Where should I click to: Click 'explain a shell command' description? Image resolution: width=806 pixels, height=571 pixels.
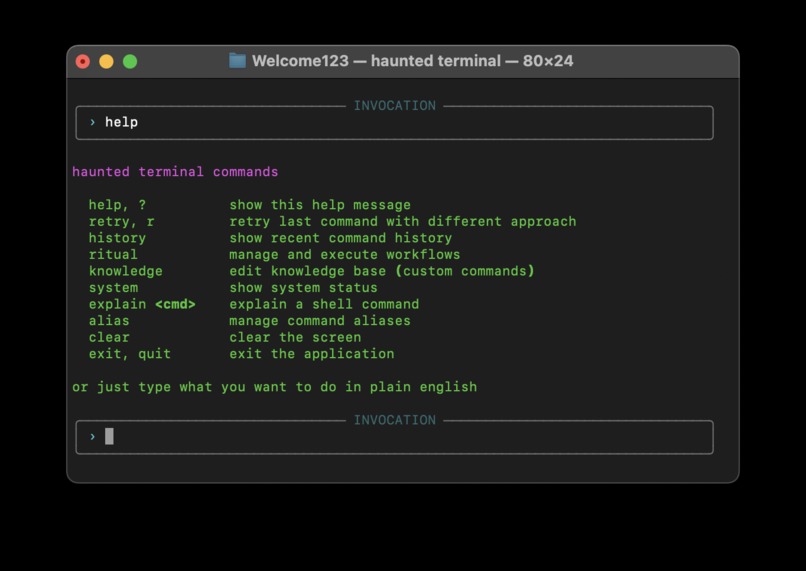[324, 304]
